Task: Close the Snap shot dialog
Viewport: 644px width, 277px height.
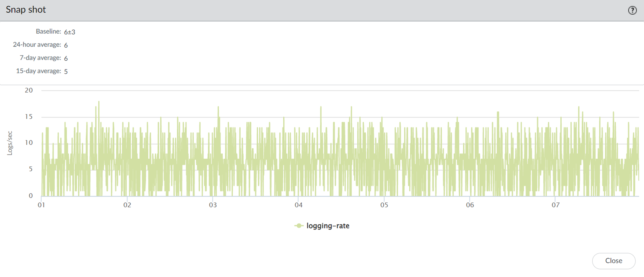Action: (614, 261)
